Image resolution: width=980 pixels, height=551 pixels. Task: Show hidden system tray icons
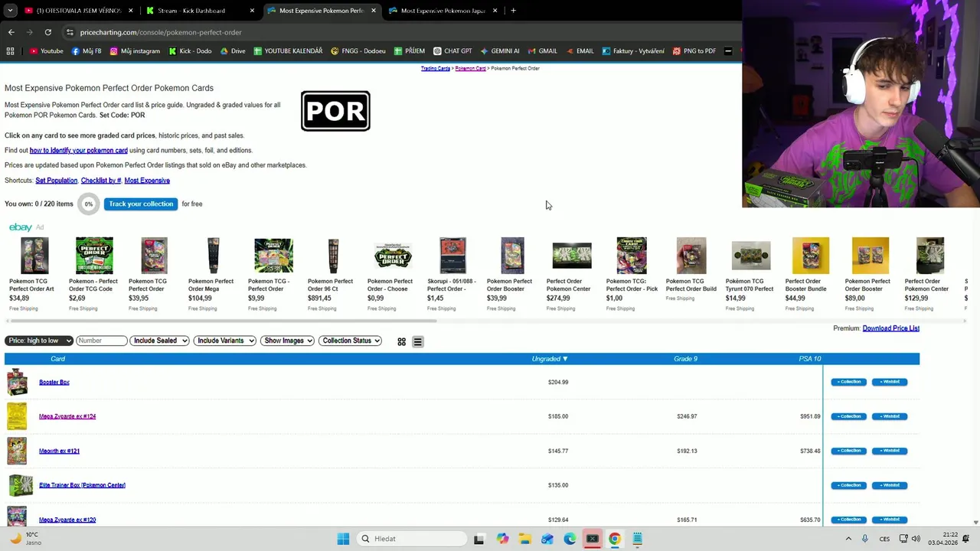point(848,539)
